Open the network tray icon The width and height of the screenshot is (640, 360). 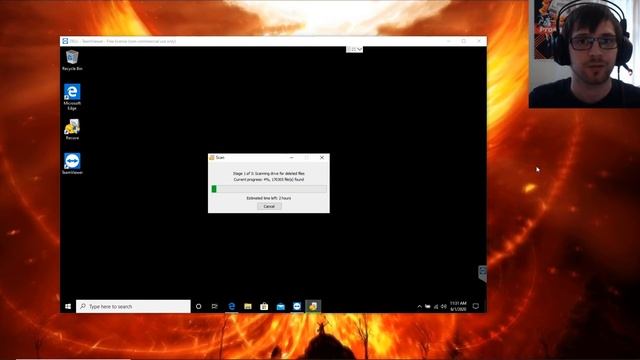(436, 306)
